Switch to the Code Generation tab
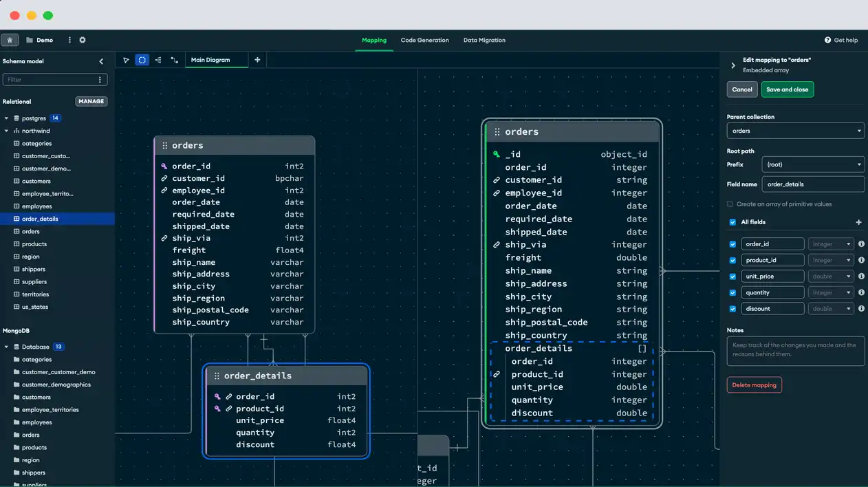The image size is (868, 487). point(424,40)
